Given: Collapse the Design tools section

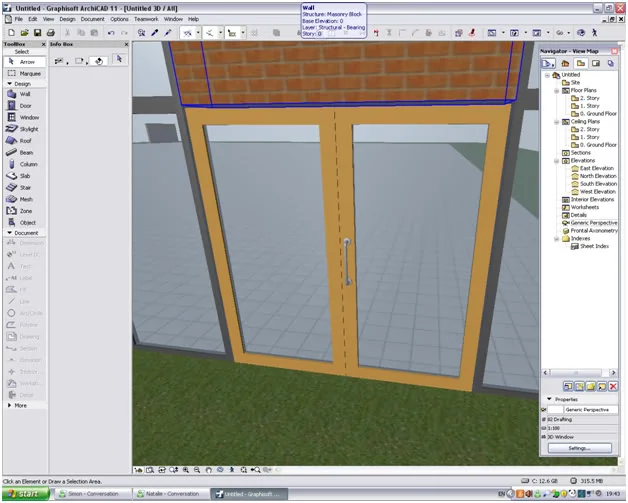Looking at the screenshot, I should tap(10, 84).
